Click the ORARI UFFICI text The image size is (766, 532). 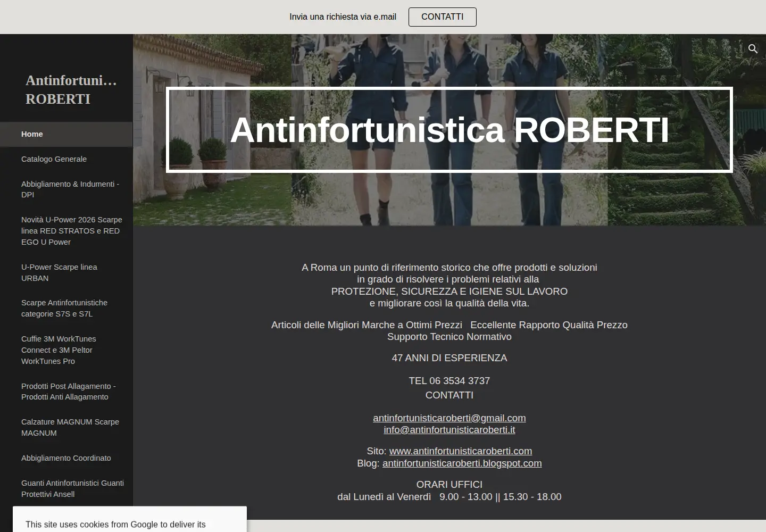click(x=449, y=485)
